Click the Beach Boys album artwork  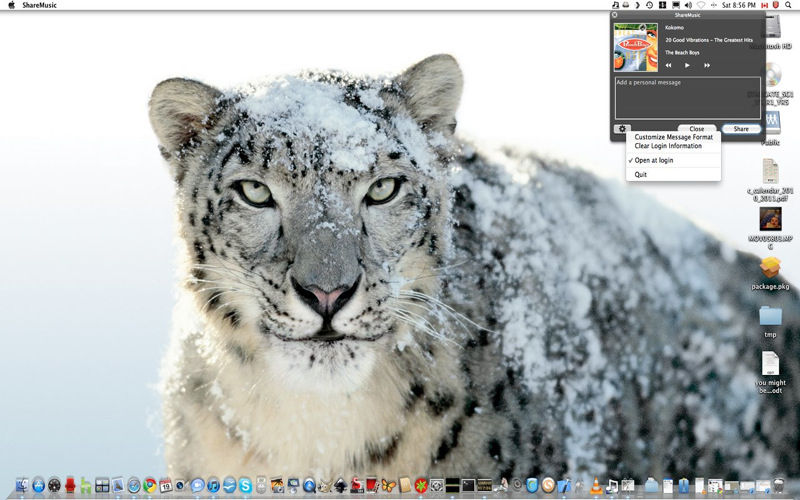click(636, 47)
